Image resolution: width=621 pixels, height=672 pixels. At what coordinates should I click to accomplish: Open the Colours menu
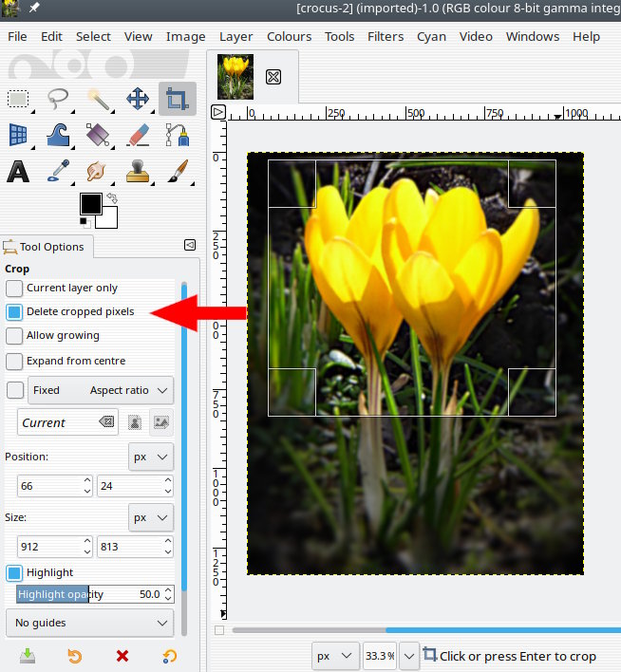point(289,36)
